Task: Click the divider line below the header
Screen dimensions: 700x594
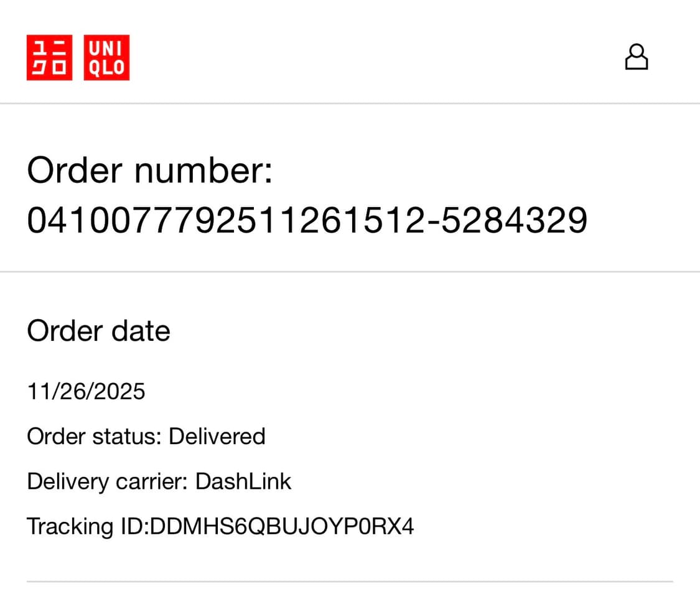Action: [x=350, y=103]
